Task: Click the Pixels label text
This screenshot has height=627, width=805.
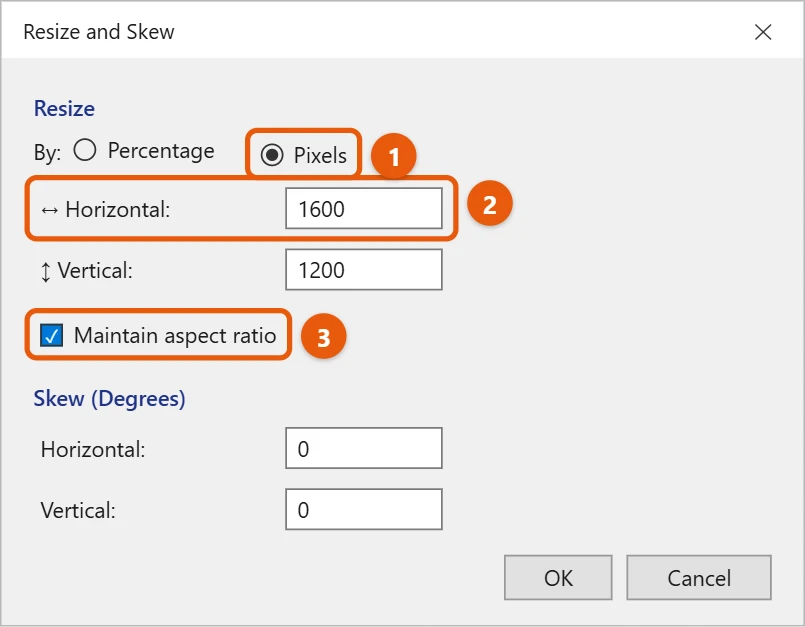Action: click(x=320, y=155)
